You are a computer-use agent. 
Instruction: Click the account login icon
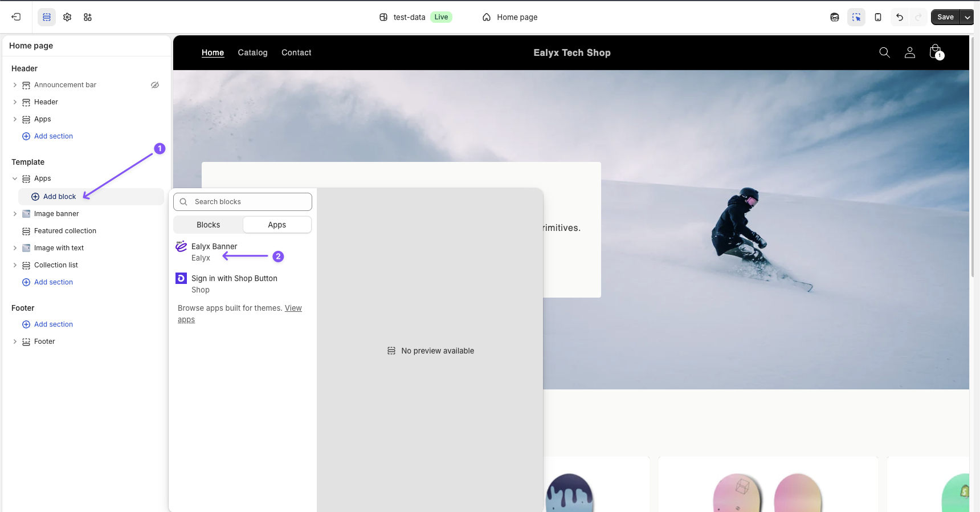pos(910,52)
